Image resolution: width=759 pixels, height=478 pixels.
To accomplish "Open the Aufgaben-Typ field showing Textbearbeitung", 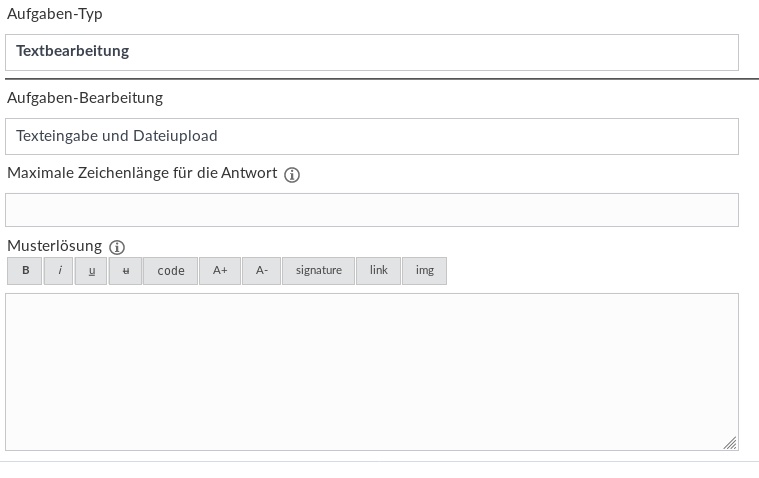I will (372, 52).
